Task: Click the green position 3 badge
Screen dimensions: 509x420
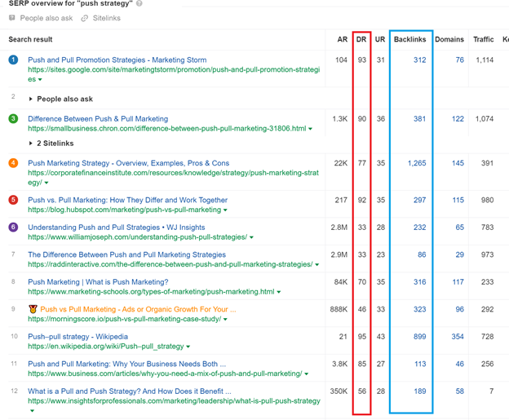Action: pos(13,118)
